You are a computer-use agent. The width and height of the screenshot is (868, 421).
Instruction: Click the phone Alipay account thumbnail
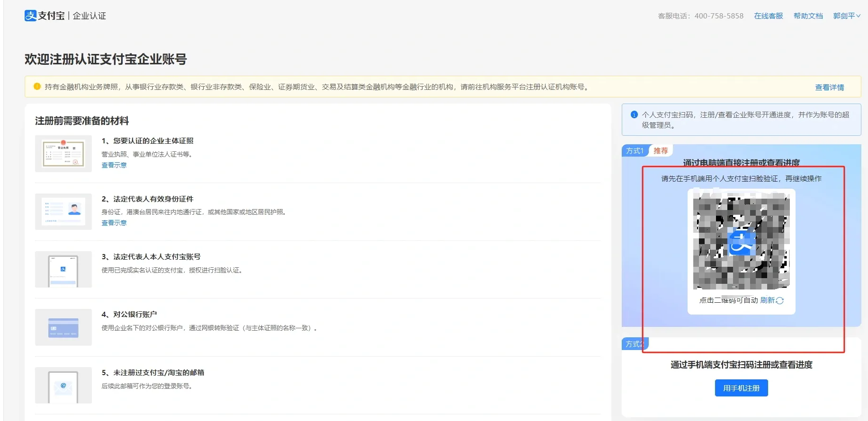(x=63, y=270)
